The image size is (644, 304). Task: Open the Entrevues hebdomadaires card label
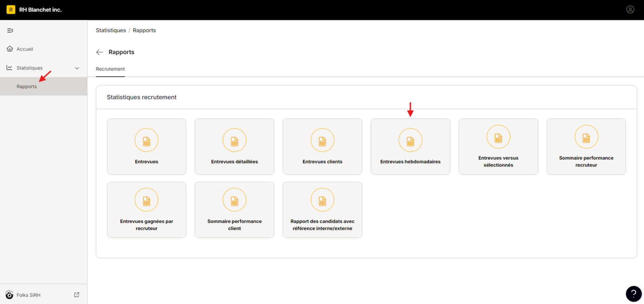pyautogui.click(x=410, y=161)
